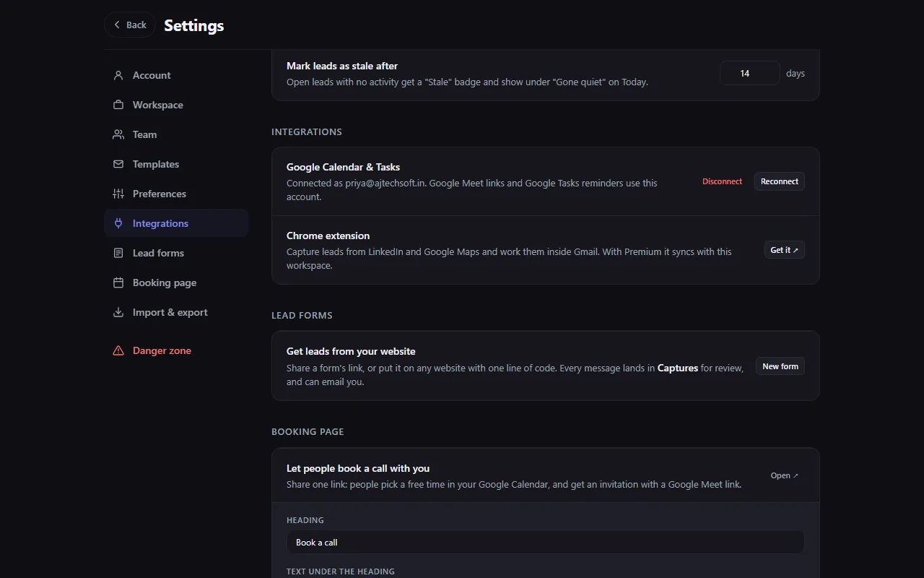924x578 pixels.
Task: Disconnect the Google Calendar account
Action: click(x=722, y=181)
